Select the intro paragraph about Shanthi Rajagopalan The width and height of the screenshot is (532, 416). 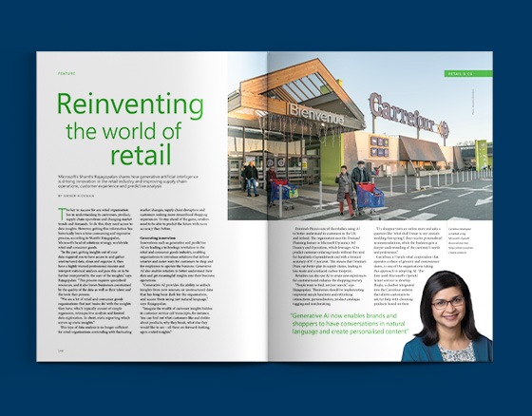(x=128, y=181)
